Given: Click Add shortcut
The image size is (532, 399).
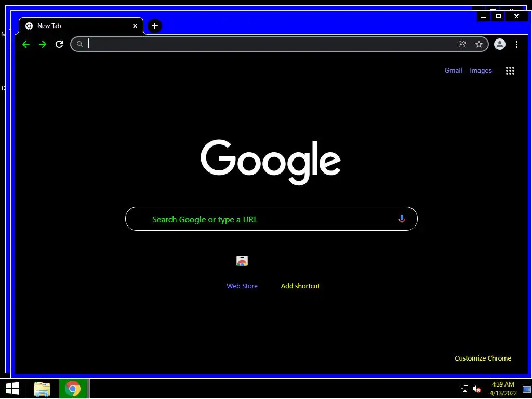Looking at the screenshot, I should point(300,286).
